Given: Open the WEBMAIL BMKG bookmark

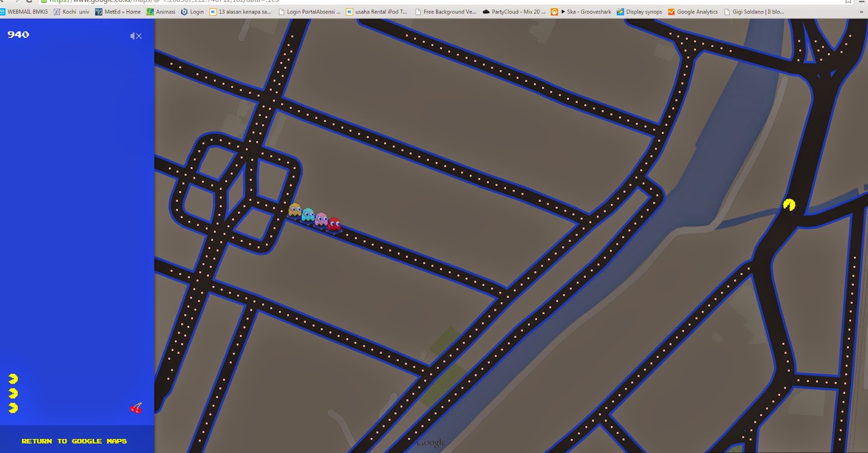Looking at the screenshot, I should (x=24, y=11).
